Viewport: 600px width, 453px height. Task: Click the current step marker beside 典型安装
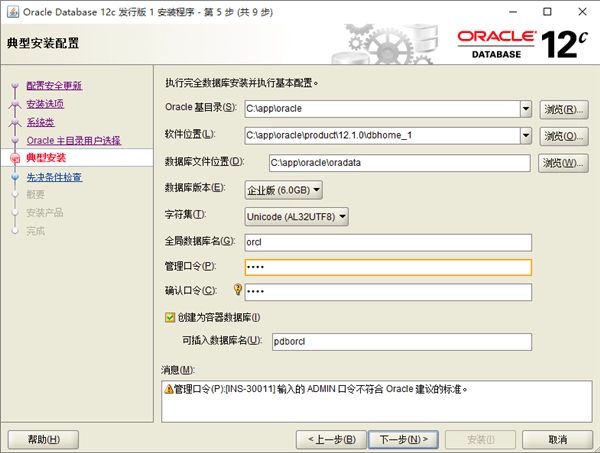pos(14,158)
